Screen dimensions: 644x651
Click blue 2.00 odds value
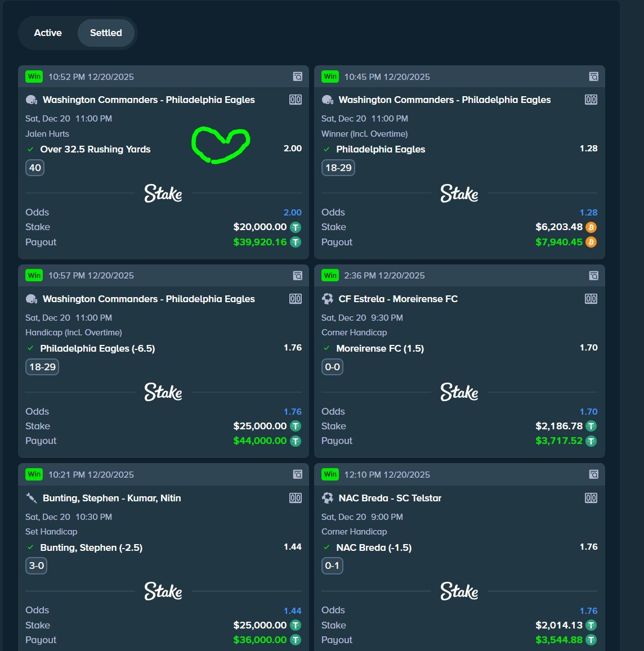(293, 213)
